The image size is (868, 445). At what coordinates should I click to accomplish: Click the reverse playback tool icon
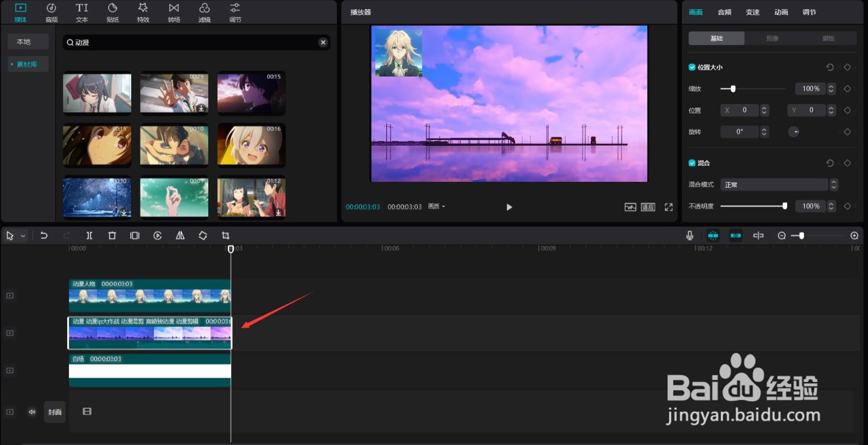(x=158, y=236)
